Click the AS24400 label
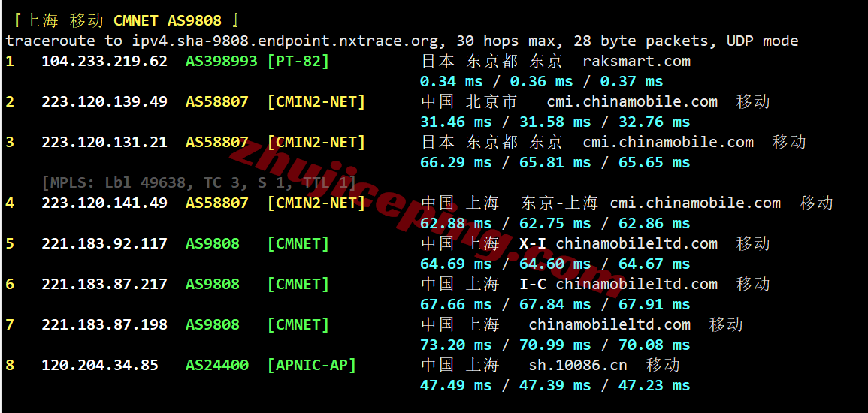 pyautogui.click(x=217, y=365)
